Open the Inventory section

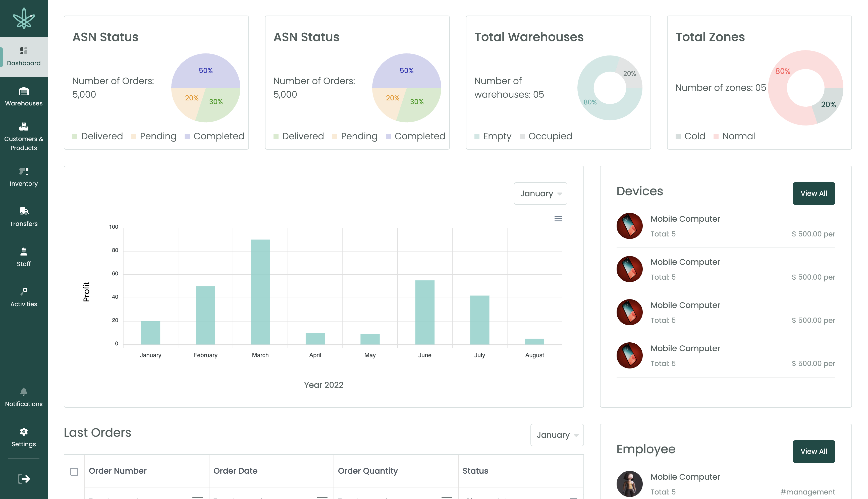tap(24, 177)
